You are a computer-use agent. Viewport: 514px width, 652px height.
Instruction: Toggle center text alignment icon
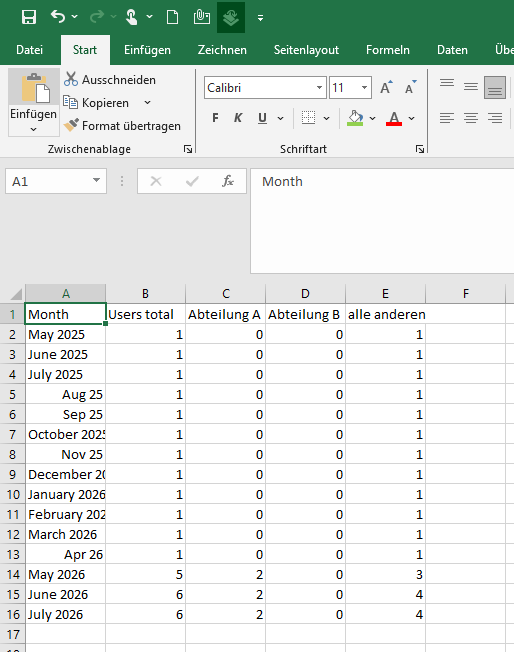pyautogui.click(x=471, y=118)
